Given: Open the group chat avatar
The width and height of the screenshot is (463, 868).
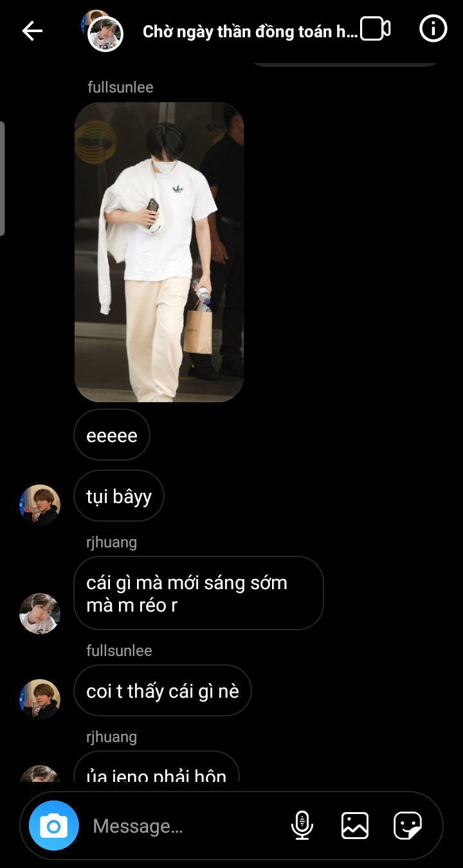Looking at the screenshot, I should (103, 31).
